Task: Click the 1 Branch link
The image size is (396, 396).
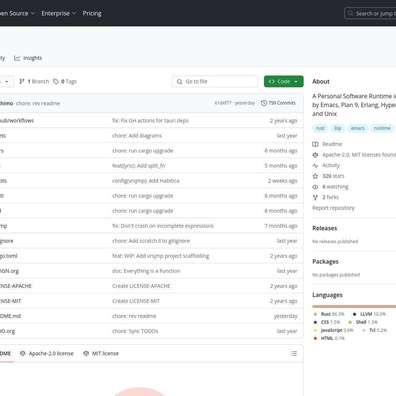Action: 34,81
